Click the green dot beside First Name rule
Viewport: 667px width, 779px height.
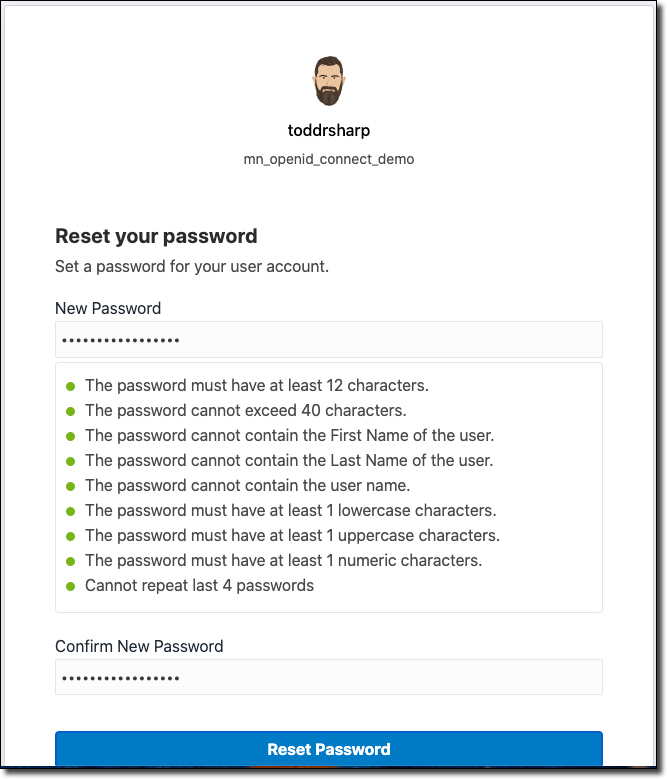coord(71,436)
